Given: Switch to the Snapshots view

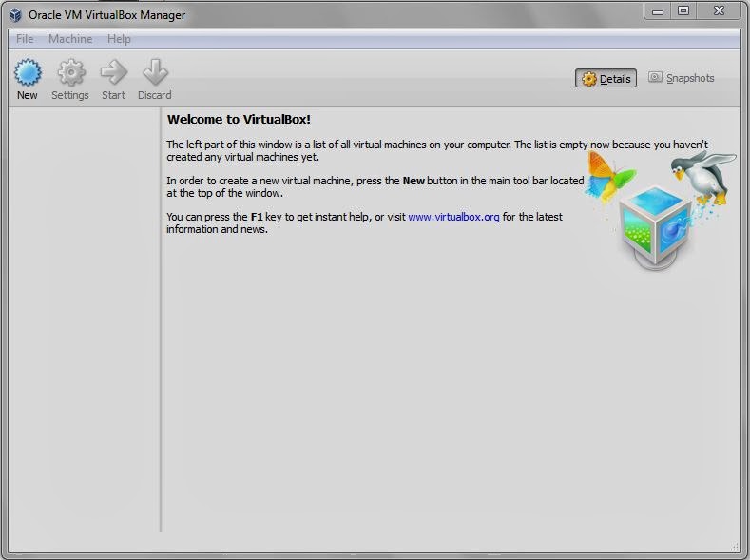Looking at the screenshot, I should 682,78.
